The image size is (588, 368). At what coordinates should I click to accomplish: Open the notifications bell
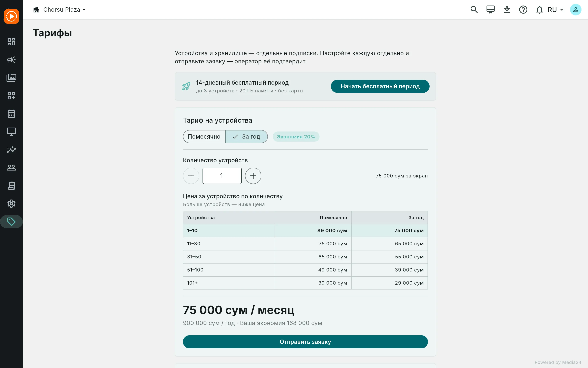pos(539,10)
